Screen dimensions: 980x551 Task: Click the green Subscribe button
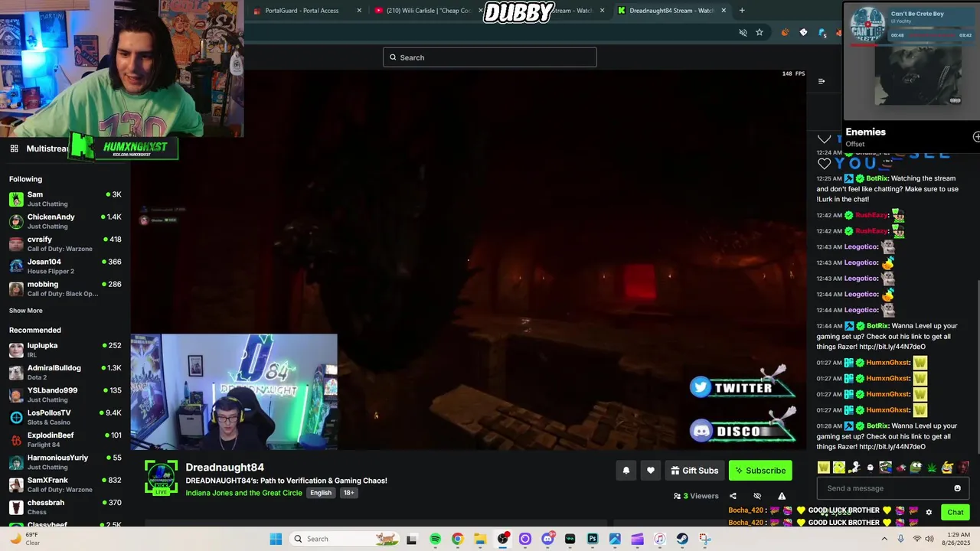(x=760, y=471)
